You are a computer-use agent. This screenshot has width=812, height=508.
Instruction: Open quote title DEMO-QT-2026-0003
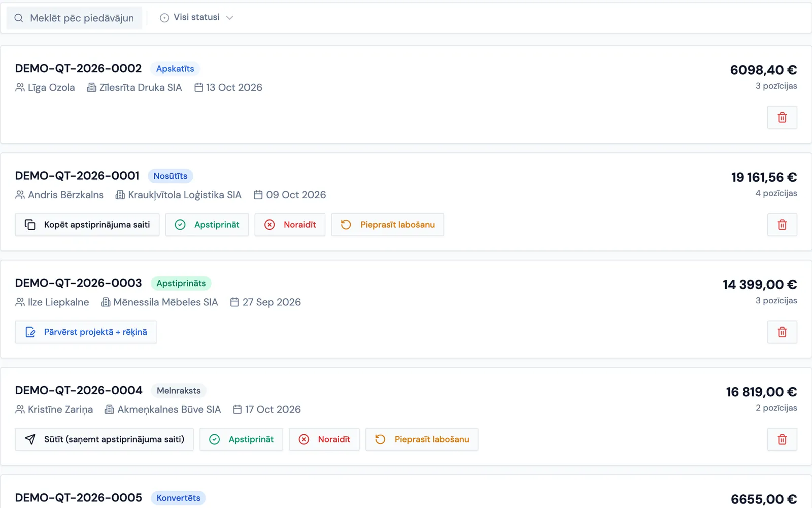coord(79,283)
